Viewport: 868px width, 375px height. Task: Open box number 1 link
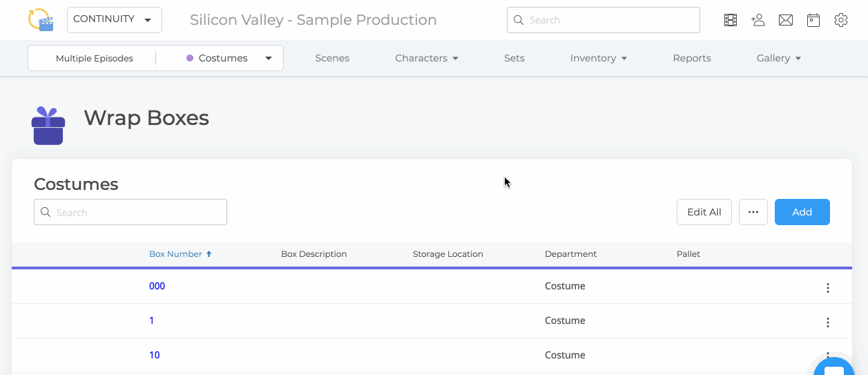point(152,320)
